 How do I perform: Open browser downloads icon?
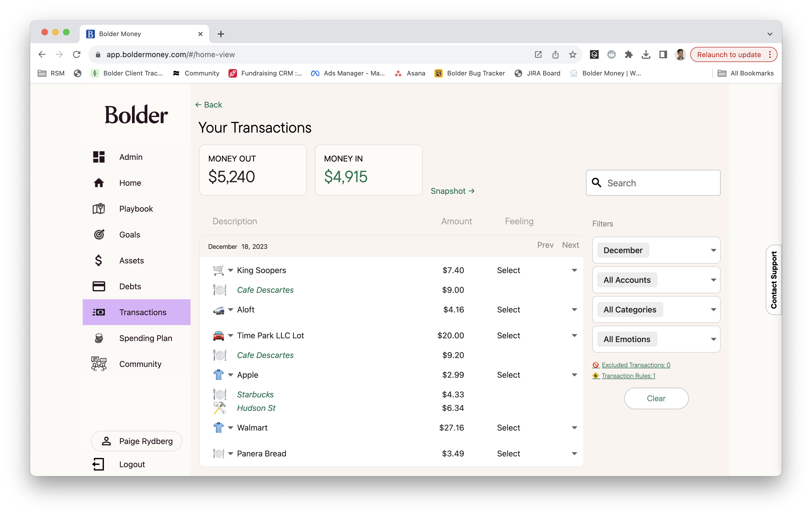646,55
